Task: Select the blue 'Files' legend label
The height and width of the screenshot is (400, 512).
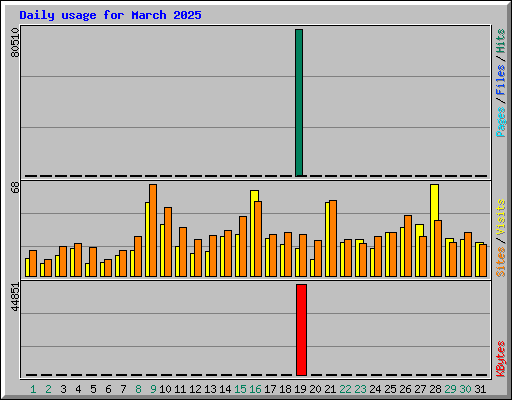Action: [x=500, y=79]
